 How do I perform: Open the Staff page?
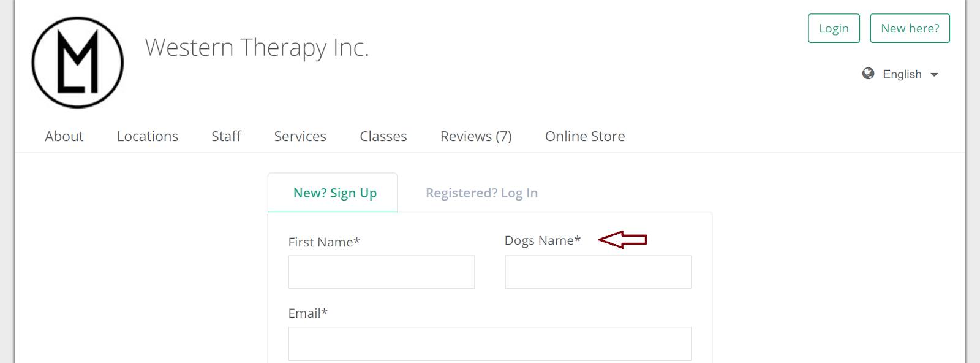226,136
